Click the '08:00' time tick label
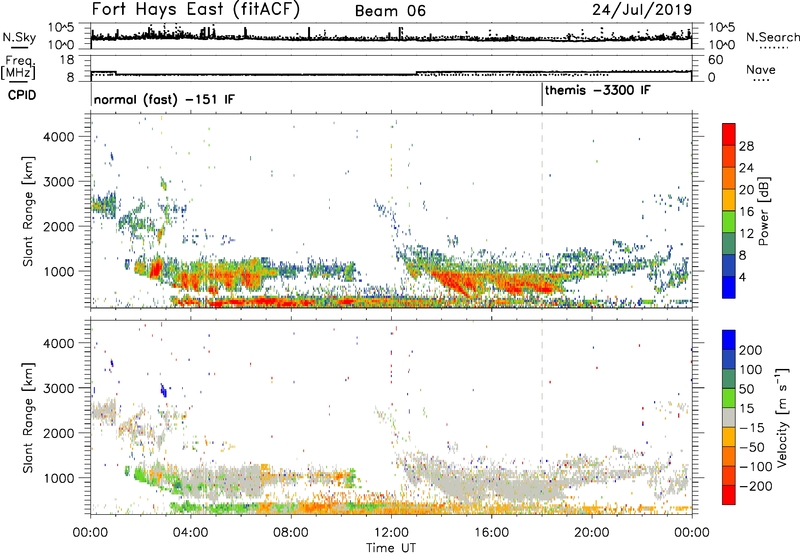The height and width of the screenshot is (554, 800). [291, 533]
